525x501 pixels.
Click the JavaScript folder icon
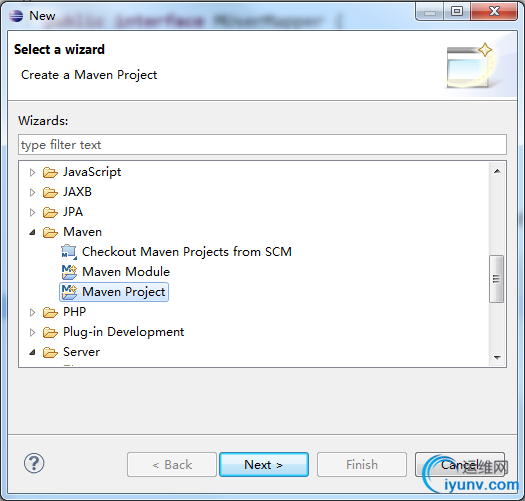[x=50, y=172]
